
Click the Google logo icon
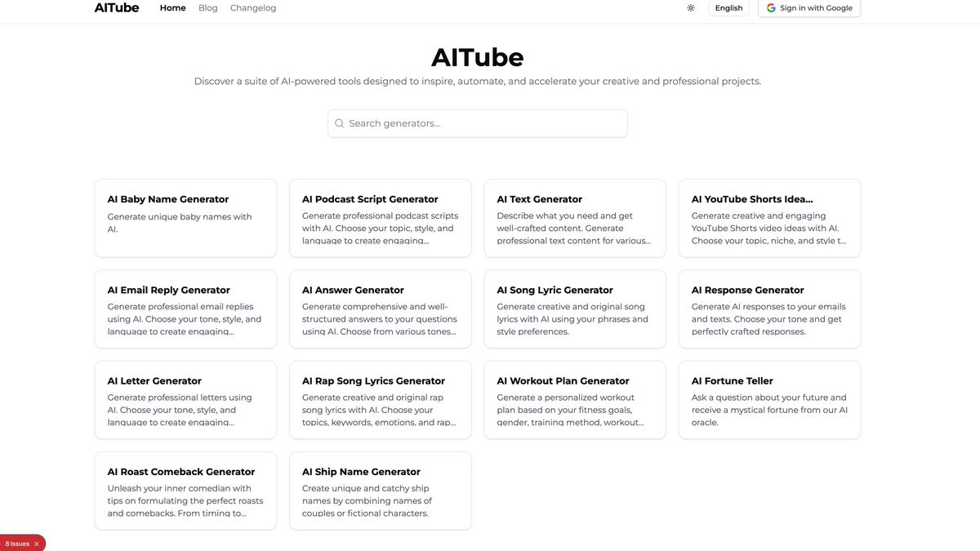pos(771,8)
